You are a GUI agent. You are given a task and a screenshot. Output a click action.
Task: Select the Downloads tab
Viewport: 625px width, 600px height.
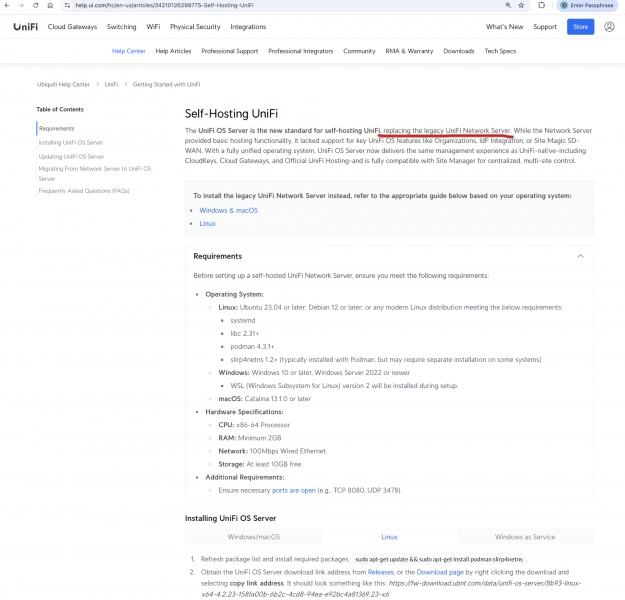click(459, 51)
